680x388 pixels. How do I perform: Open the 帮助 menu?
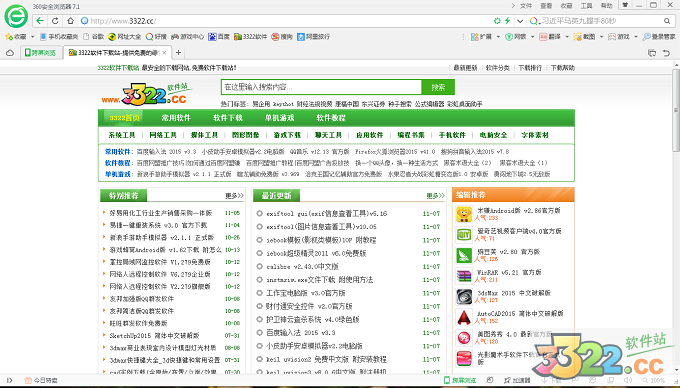tap(606, 6)
